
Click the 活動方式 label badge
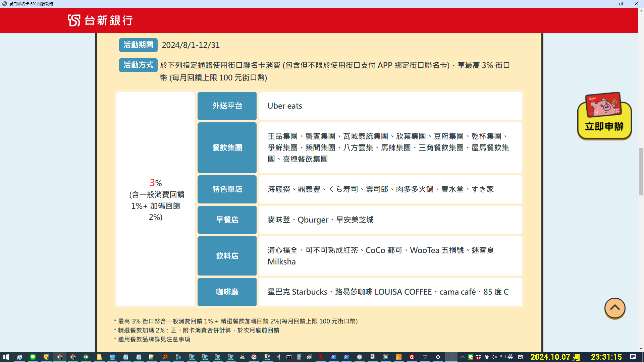[x=138, y=65]
